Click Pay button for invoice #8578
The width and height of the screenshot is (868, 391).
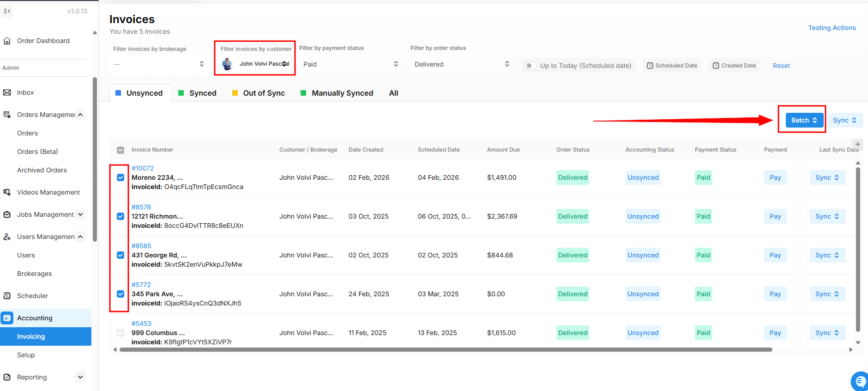[x=775, y=216]
